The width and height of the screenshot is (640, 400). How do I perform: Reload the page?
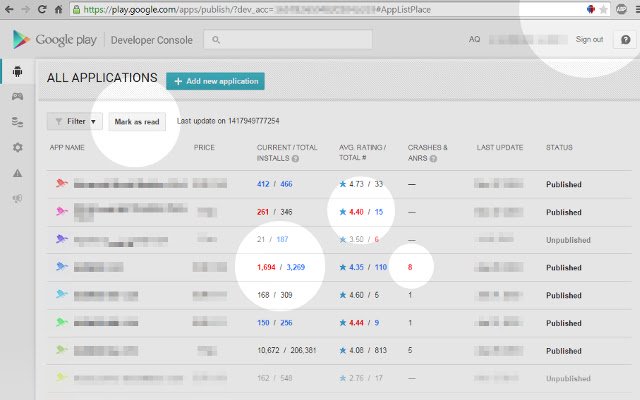click(x=42, y=9)
